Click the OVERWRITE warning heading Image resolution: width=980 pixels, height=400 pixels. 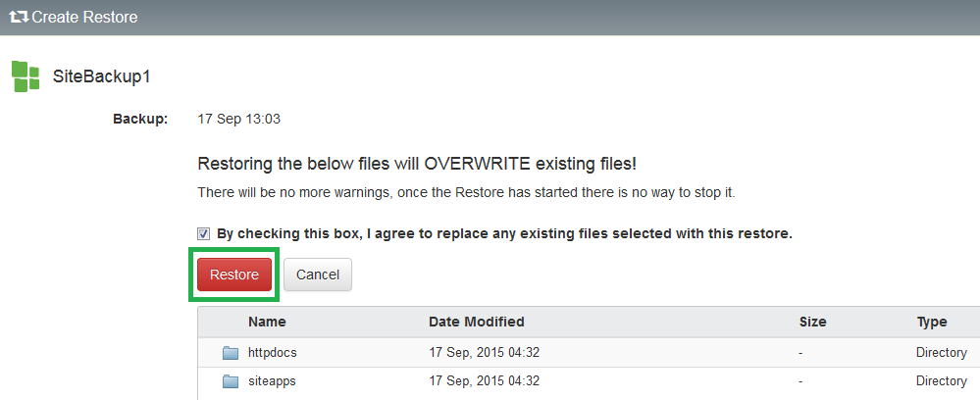coord(417,165)
